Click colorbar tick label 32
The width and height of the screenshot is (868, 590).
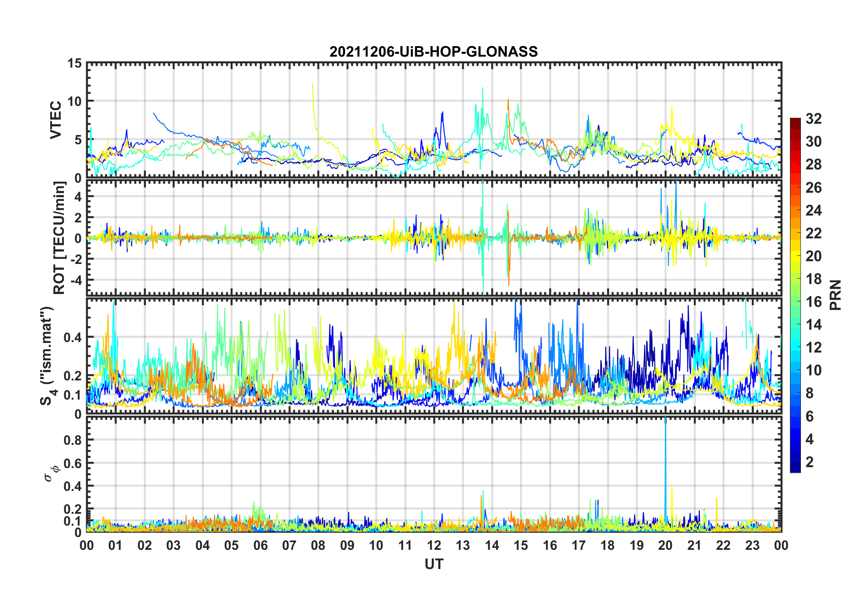pos(814,119)
